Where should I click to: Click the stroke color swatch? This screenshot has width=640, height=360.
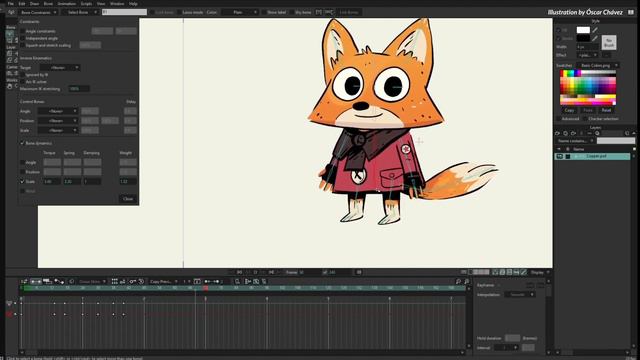pos(583,38)
